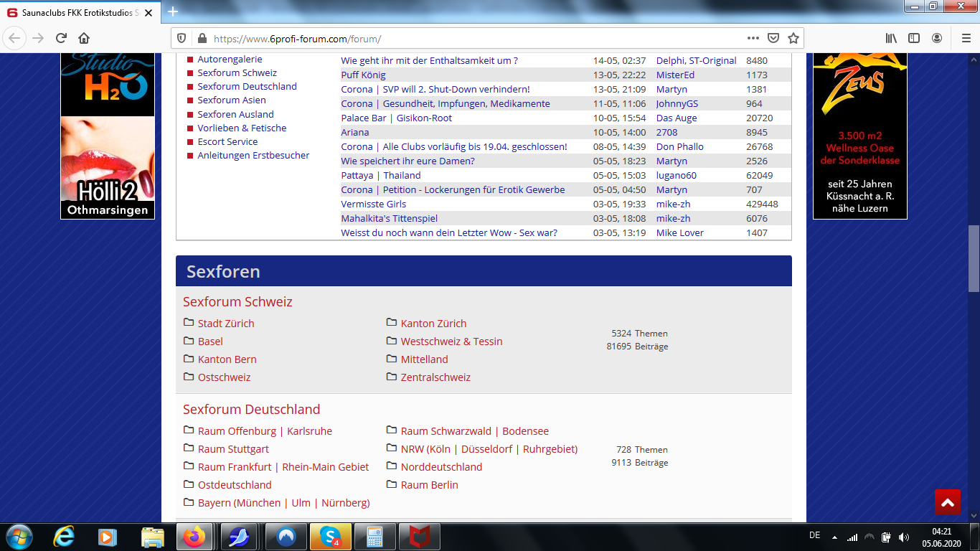
Task: Open thread 'Palace Bar | Gisikon-Root'
Action: [396, 118]
